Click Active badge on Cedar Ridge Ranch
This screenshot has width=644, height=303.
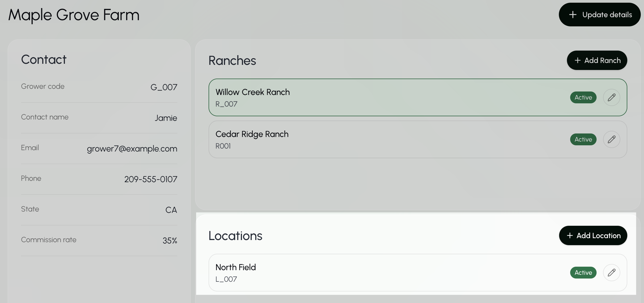pos(583,139)
